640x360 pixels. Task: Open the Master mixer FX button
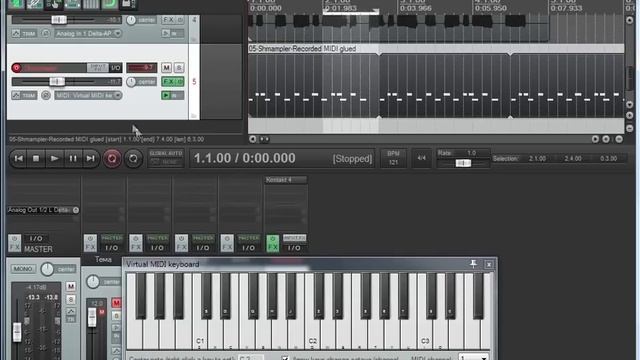[14, 243]
